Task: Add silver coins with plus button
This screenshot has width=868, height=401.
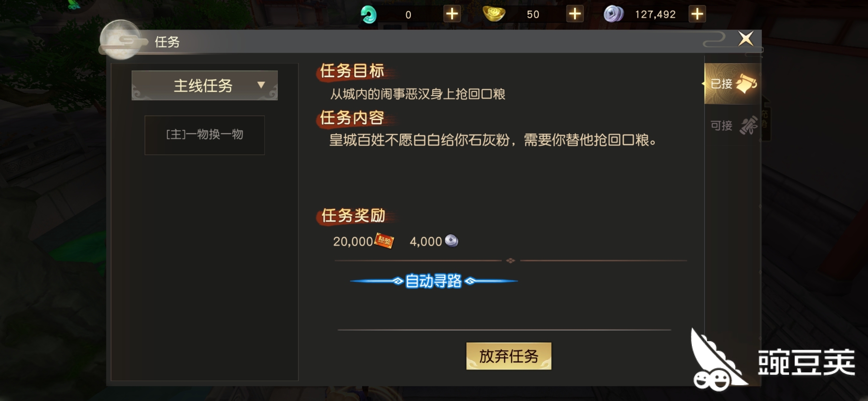Action: point(697,14)
